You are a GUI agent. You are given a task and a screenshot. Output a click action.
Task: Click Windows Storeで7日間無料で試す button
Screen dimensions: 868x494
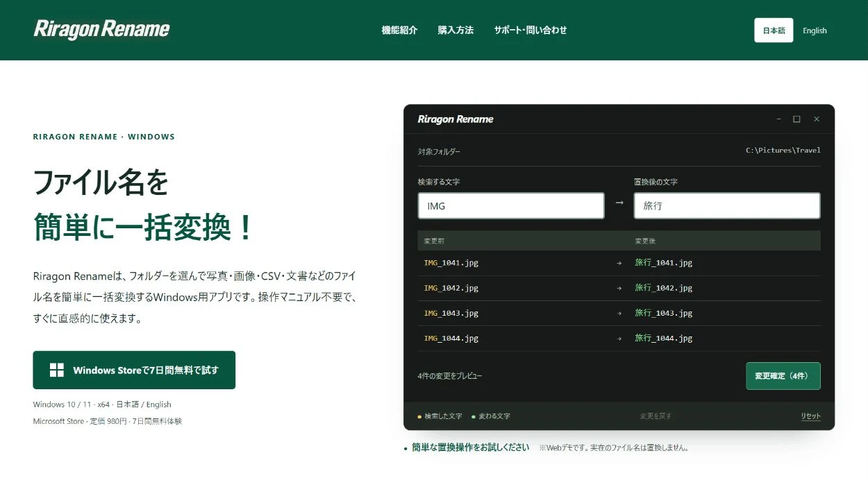click(134, 370)
